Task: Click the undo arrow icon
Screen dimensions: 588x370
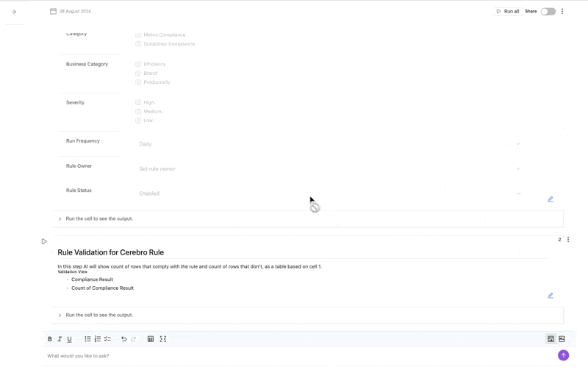Action: point(123,339)
